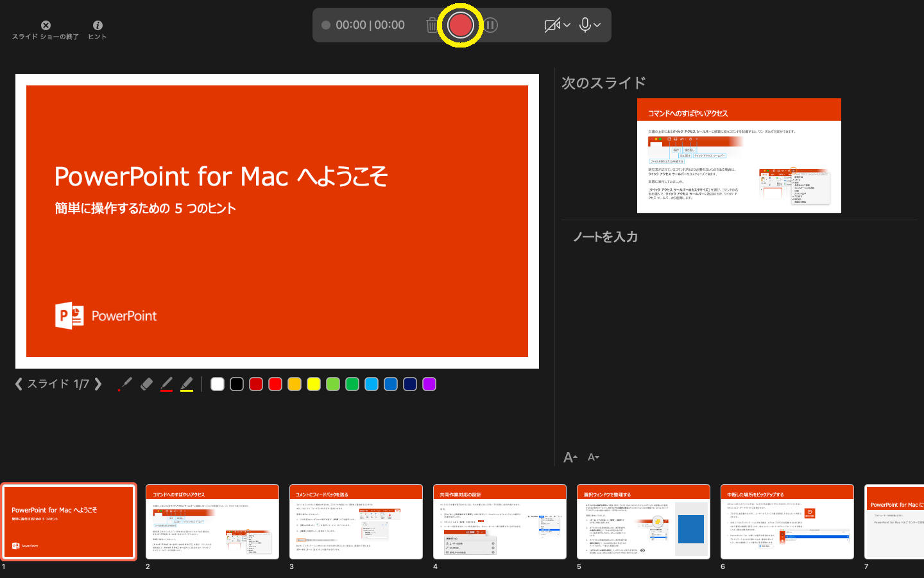Pick the light green ink color
Screen dimensions: 924x578
click(x=333, y=384)
